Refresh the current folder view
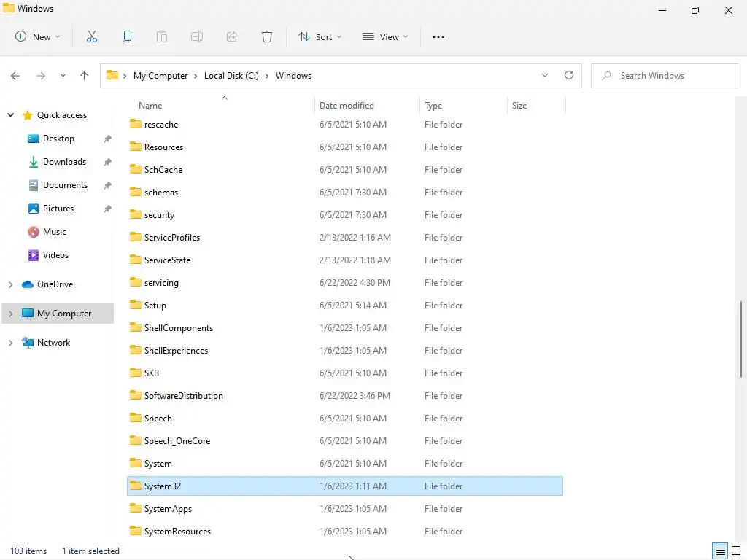This screenshot has height=560, width=747. (x=569, y=75)
